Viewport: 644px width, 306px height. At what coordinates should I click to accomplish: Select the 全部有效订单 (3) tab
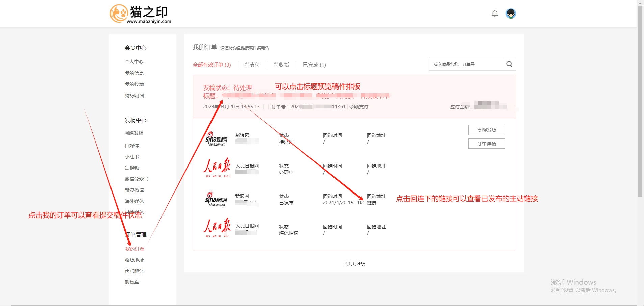click(x=212, y=65)
